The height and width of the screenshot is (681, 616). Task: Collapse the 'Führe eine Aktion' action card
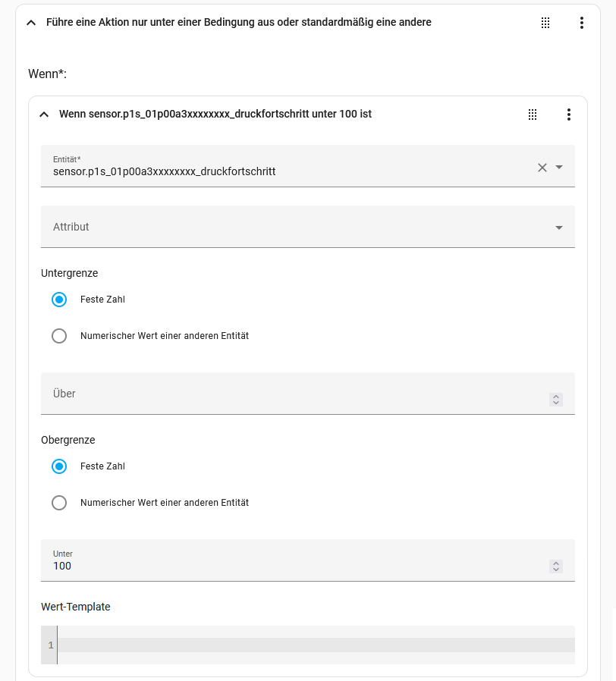coord(31,23)
